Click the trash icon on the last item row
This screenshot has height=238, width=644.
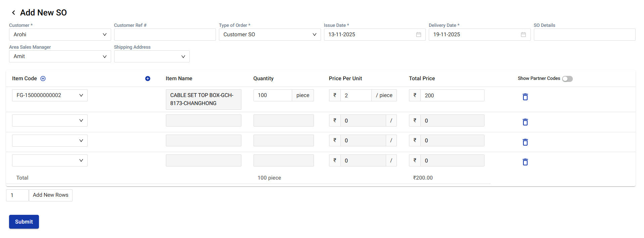[525, 162]
